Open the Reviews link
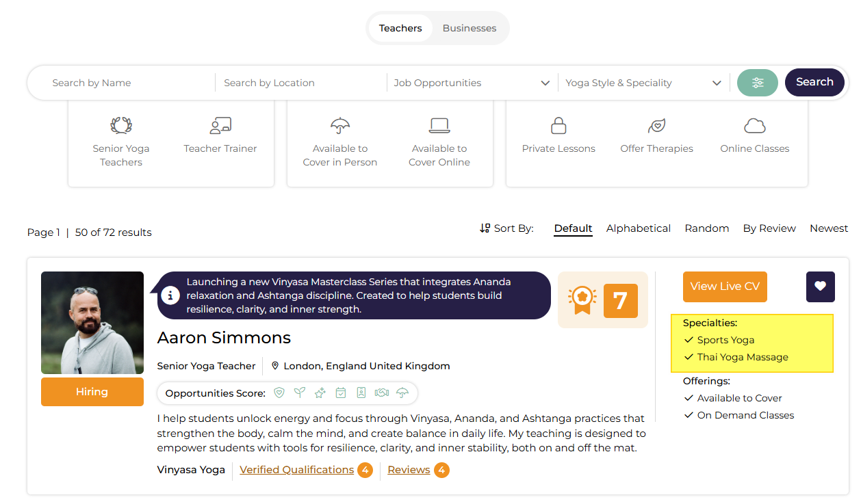This screenshot has width=861, height=504. pyautogui.click(x=409, y=470)
